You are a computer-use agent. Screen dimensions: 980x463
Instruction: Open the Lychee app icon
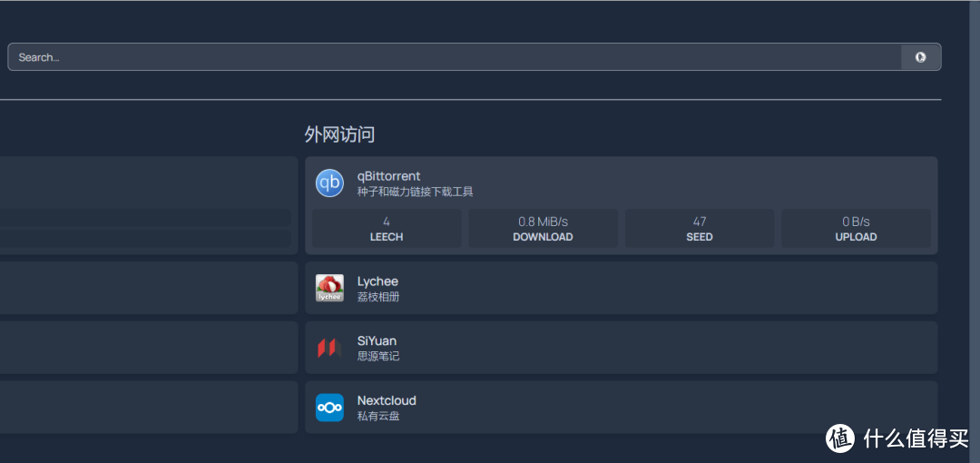pyautogui.click(x=329, y=288)
